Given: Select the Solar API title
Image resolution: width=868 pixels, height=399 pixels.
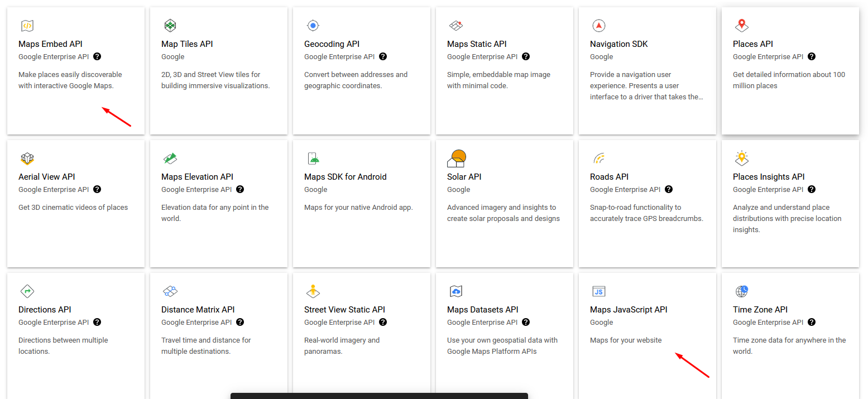Looking at the screenshot, I should (x=464, y=177).
